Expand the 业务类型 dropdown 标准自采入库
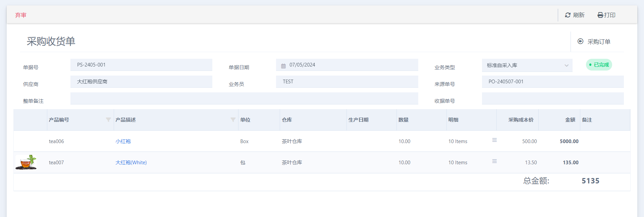644x217 pixels. [527, 65]
